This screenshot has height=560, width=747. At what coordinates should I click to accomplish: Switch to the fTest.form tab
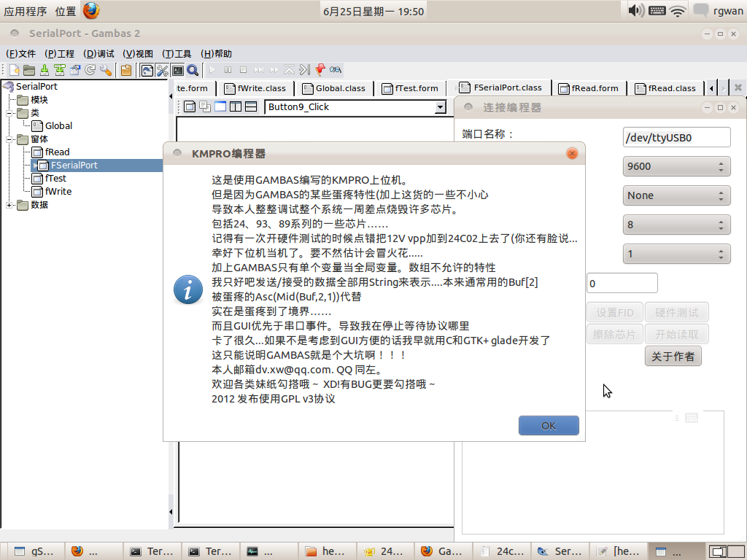click(410, 88)
